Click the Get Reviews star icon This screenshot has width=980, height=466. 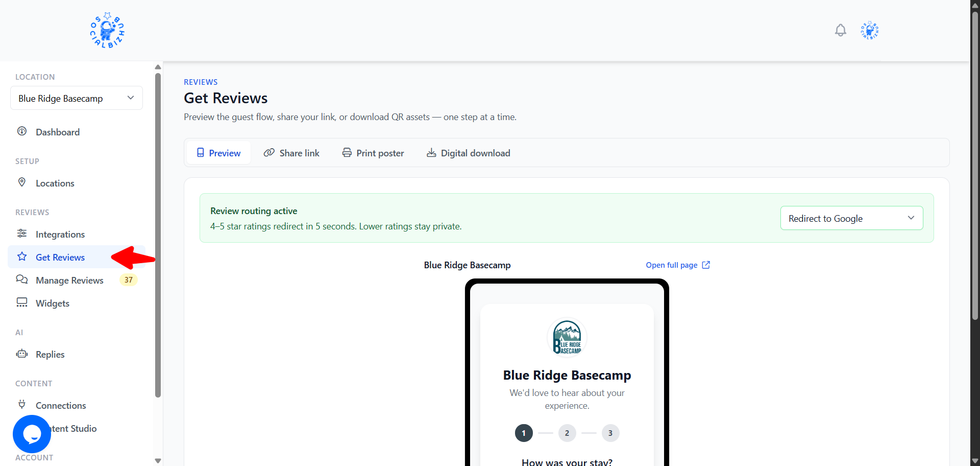[22, 257]
